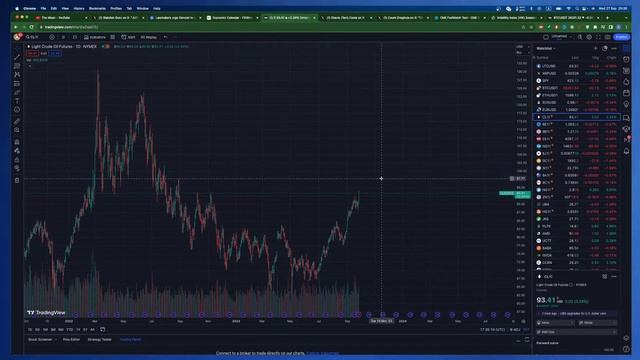
Task: Take a chart snapshot camera icon
Action: [x=608, y=37]
